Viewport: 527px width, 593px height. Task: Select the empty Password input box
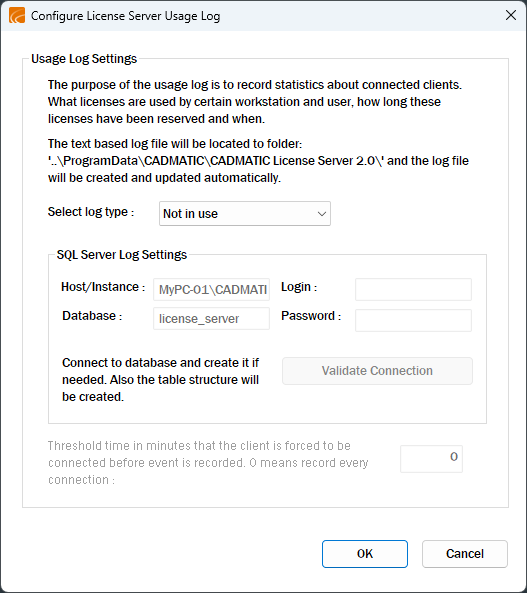[413, 320]
